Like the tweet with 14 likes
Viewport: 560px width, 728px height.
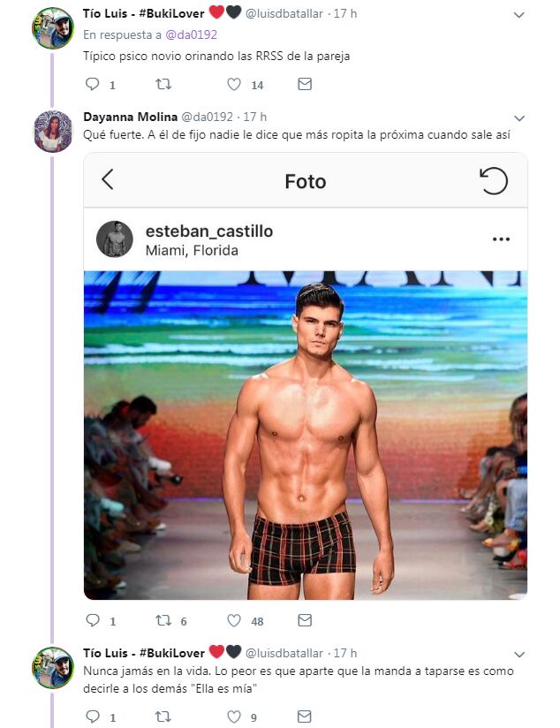click(234, 85)
